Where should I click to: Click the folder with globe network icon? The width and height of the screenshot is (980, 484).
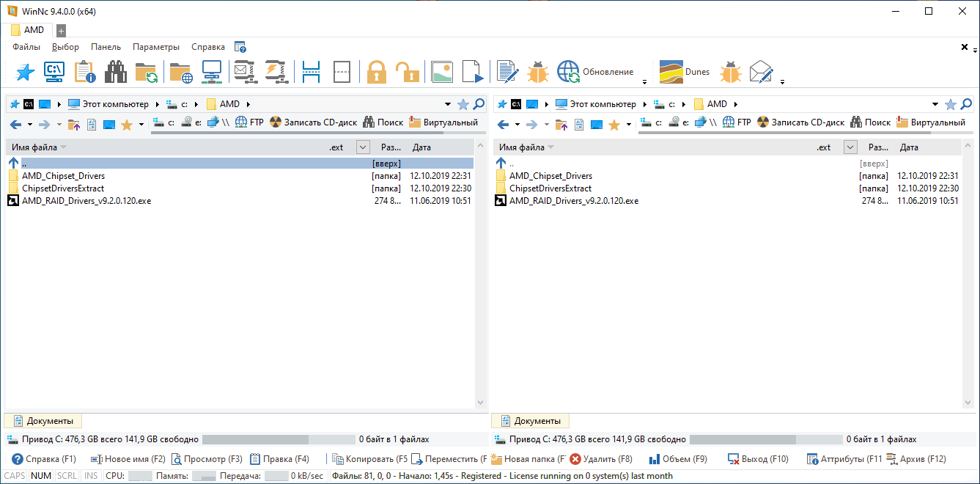[181, 72]
